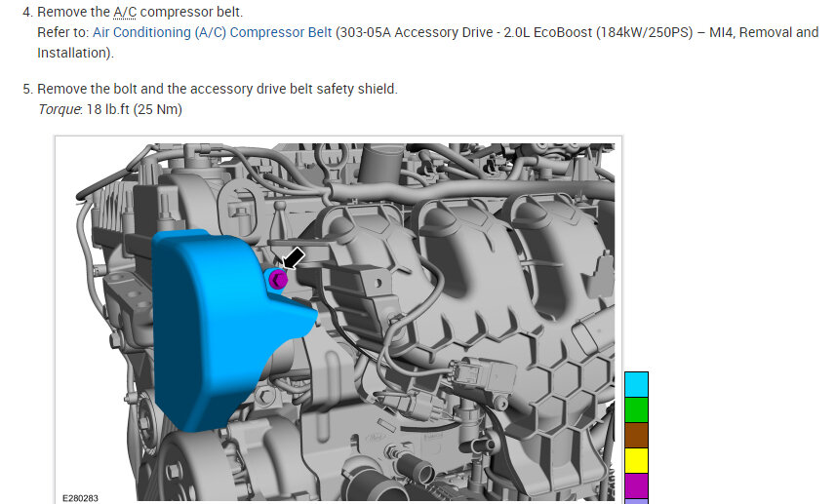Click the 'E280283' image reference label
Screen dimensions: 836x504
(81, 498)
